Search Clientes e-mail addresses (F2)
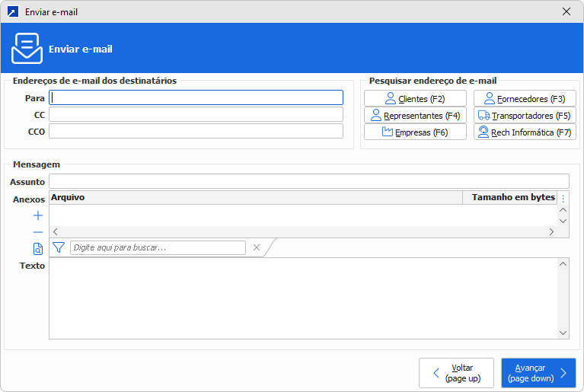 415,98
